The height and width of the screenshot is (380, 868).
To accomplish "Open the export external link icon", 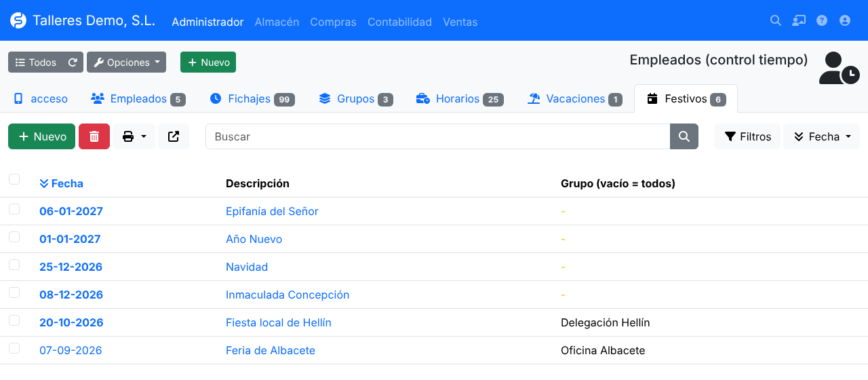I will [x=174, y=136].
